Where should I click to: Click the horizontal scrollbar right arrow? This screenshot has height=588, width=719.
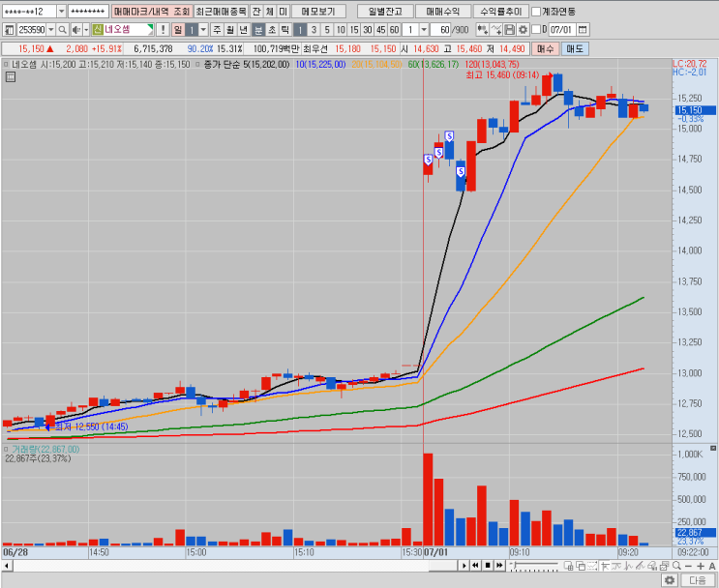point(464,565)
